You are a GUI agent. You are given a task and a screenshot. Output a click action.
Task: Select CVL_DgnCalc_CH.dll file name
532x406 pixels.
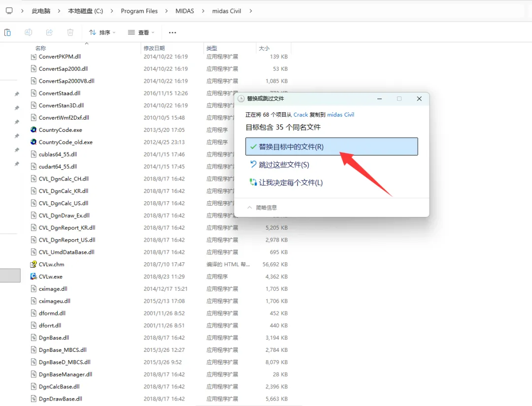(x=64, y=179)
